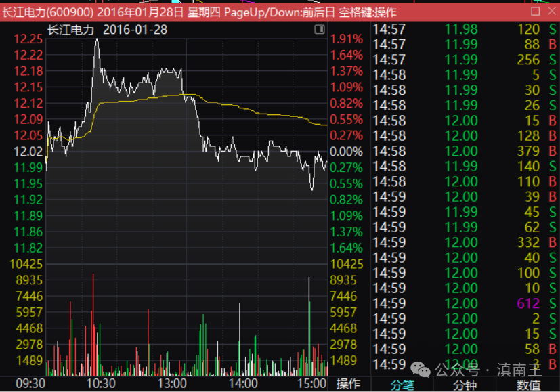Click the 13:00 time axis label
This screenshot has width=560, height=392.
coord(172,383)
